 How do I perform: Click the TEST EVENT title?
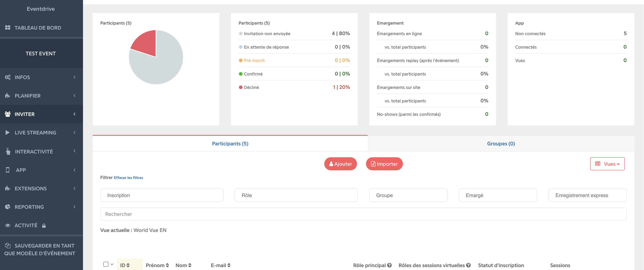(41, 53)
